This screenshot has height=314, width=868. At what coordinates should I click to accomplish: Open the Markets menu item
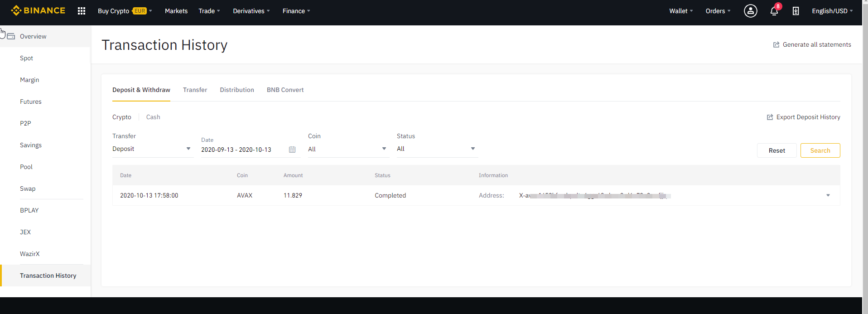(176, 11)
